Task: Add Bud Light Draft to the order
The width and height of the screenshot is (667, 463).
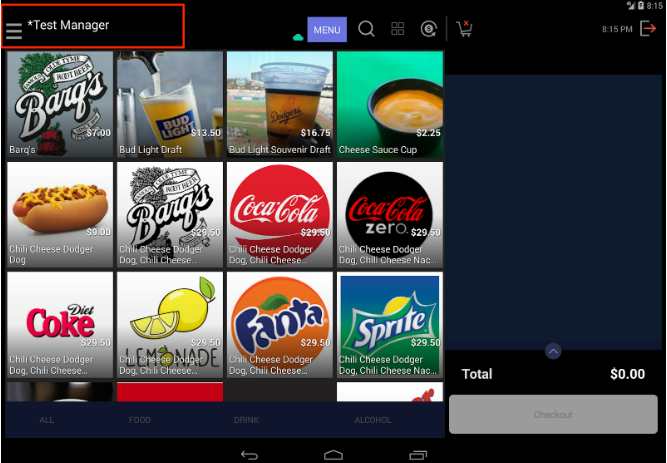Action: coord(170,104)
